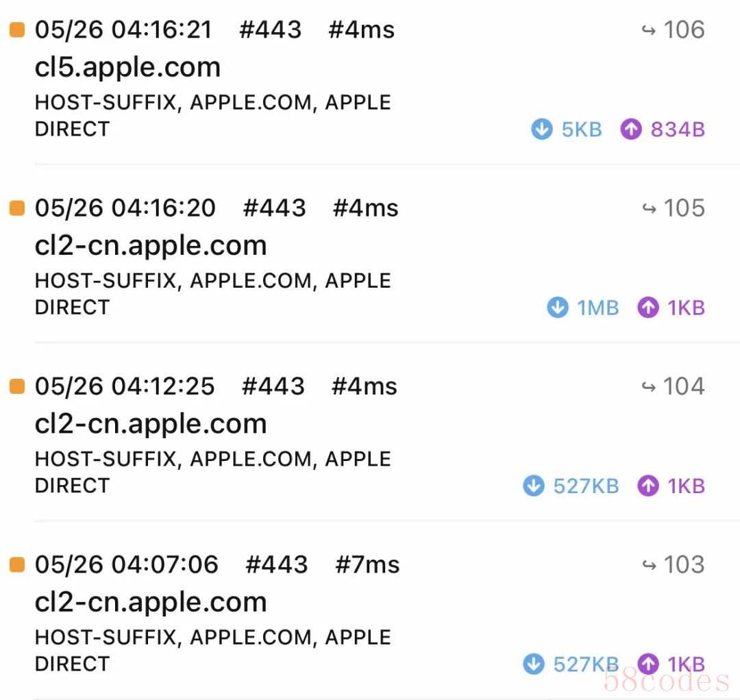Click the orange status square for request 106
The width and height of the screenshot is (740, 700).
[x=17, y=29]
